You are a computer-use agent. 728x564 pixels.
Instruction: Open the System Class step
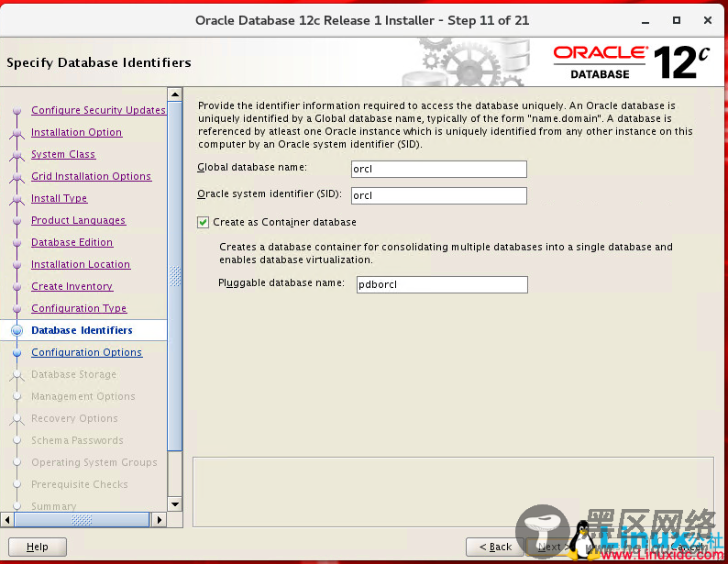tap(63, 154)
